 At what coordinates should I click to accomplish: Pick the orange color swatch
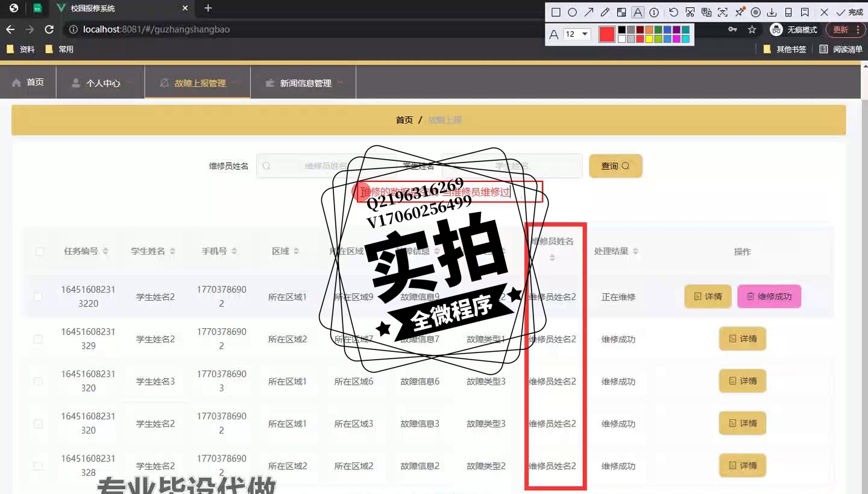point(649,30)
